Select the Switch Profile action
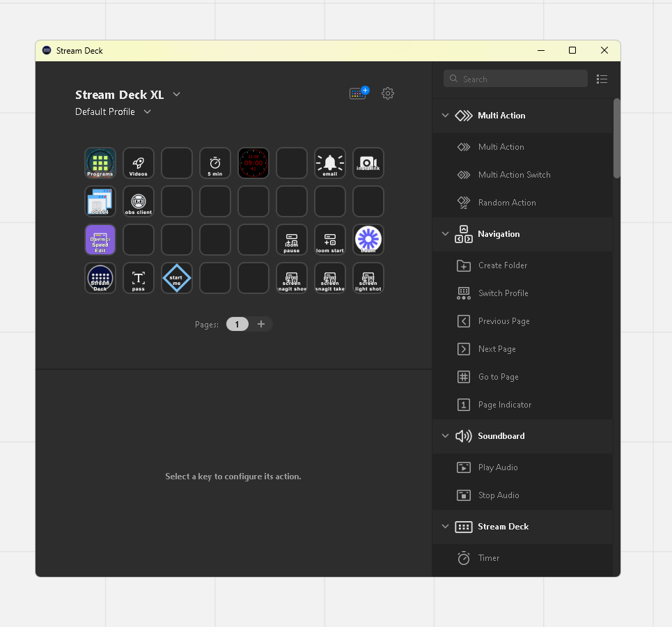The height and width of the screenshot is (627, 672). point(522,293)
